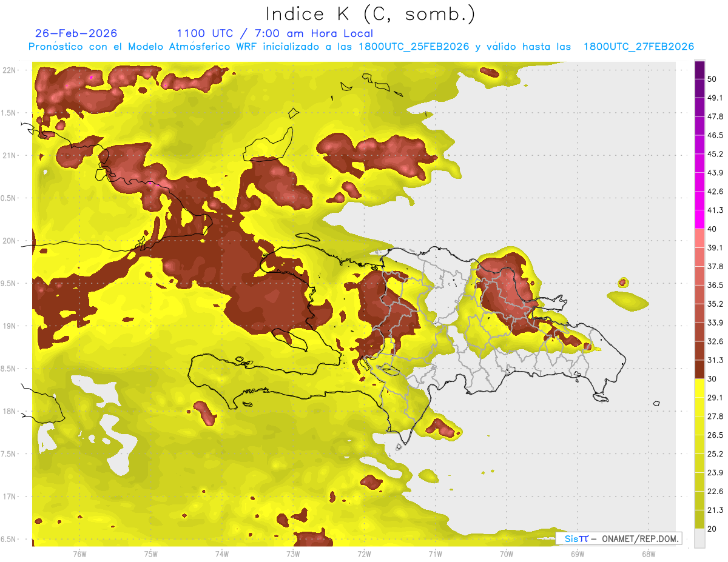Click colorbar label '42.6'
The width and height of the screenshot is (728, 562).
[x=715, y=192]
